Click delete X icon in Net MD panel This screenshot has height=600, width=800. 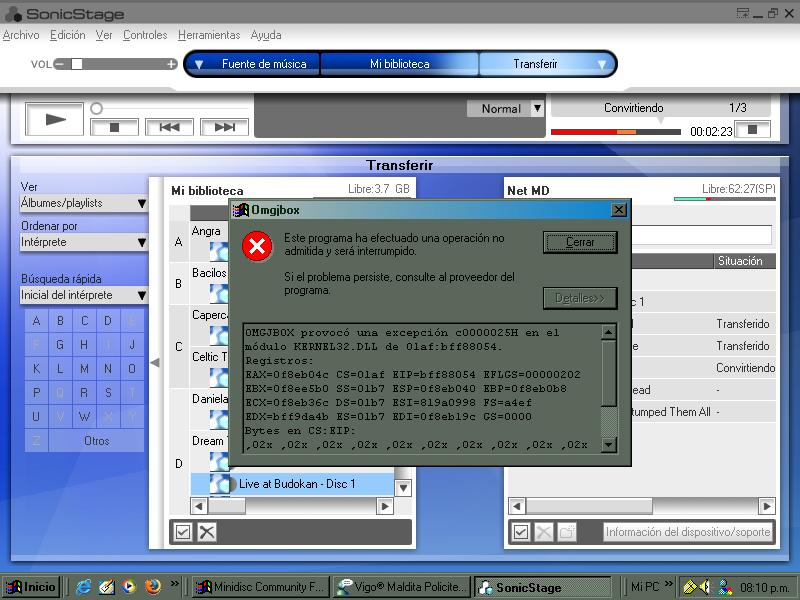[x=543, y=532]
